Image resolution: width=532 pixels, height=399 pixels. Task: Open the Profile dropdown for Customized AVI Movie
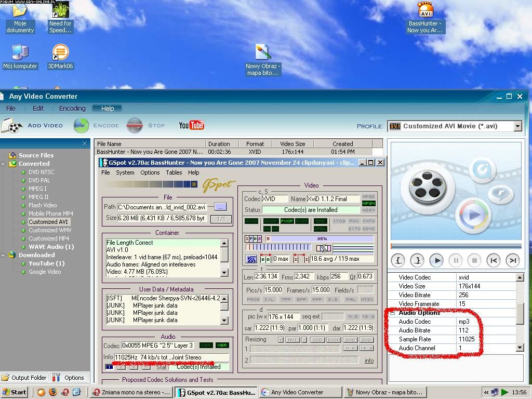(x=517, y=126)
